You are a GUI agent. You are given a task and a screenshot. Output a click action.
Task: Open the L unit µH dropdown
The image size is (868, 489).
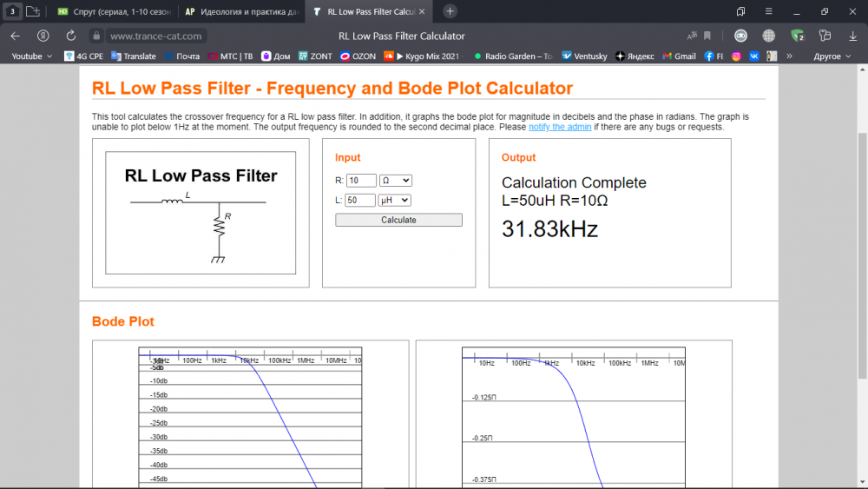click(x=394, y=200)
